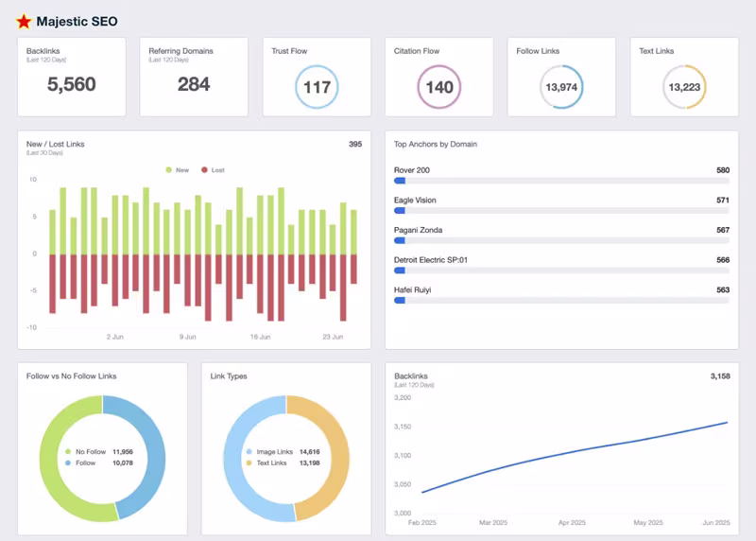Screen dimensions: 756x541
Task: Click the Trust Flow circular gauge showing 117
Action: (x=317, y=87)
